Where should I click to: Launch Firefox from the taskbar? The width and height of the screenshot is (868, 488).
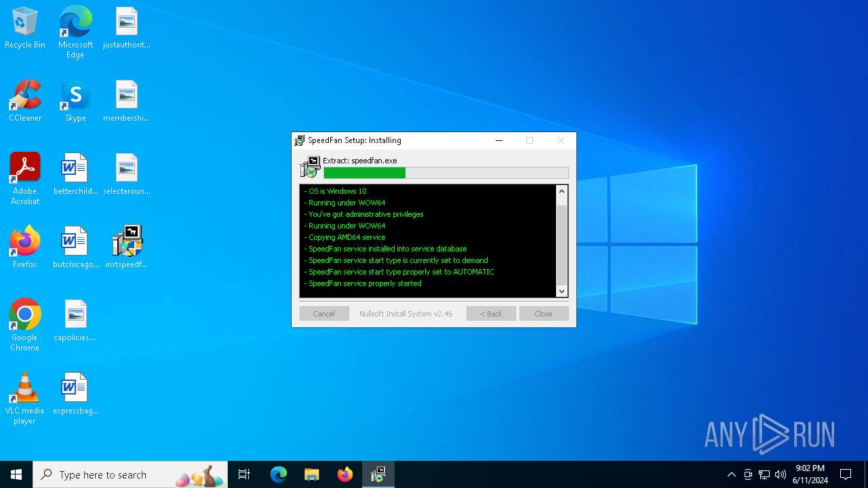[x=344, y=474]
